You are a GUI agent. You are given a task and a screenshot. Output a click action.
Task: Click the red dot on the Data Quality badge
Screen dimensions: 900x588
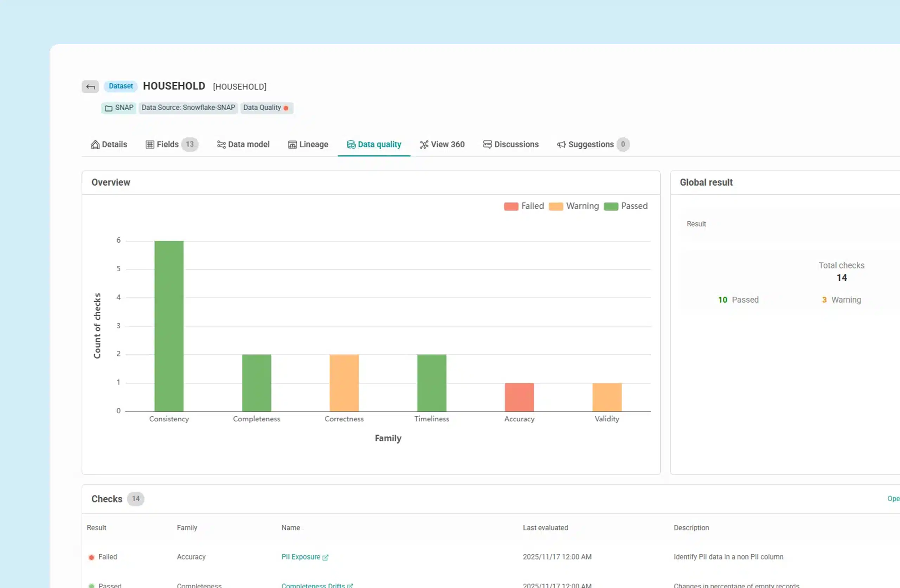coord(286,108)
